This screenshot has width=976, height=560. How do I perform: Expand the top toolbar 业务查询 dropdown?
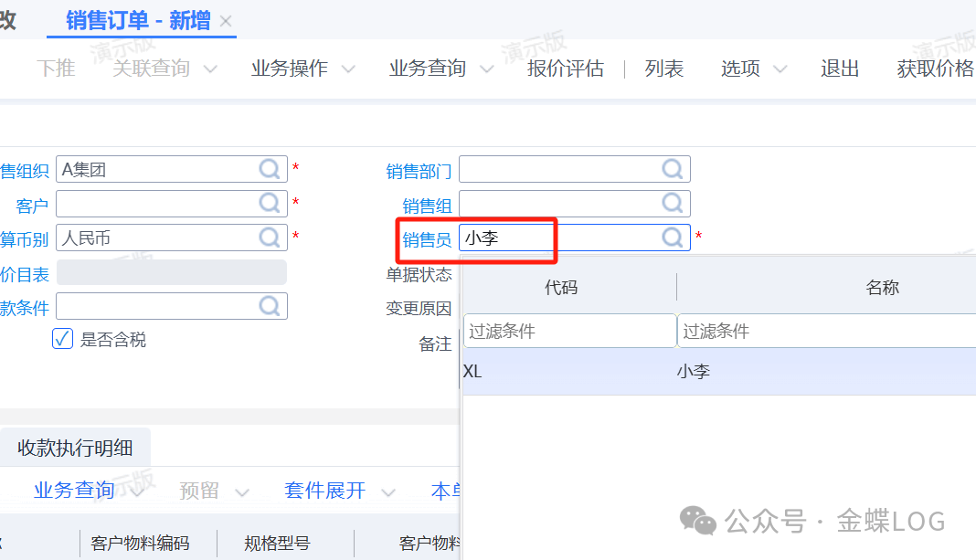[x=486, y=69]
